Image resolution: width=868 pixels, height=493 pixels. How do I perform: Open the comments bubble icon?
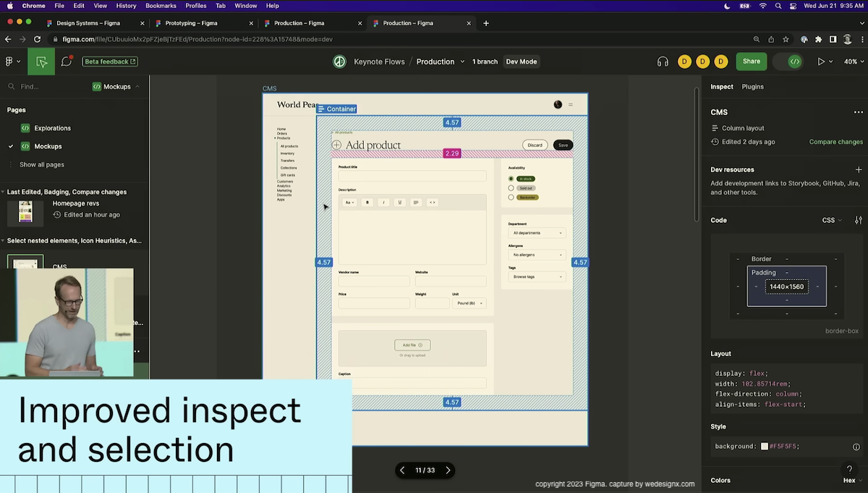click(x=66, y=62)
